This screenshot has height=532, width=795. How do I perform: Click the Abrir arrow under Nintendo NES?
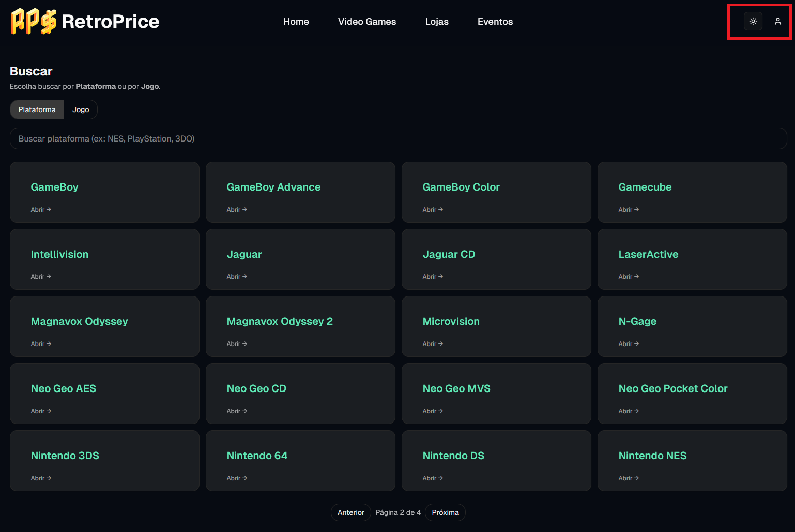point(629,478)
